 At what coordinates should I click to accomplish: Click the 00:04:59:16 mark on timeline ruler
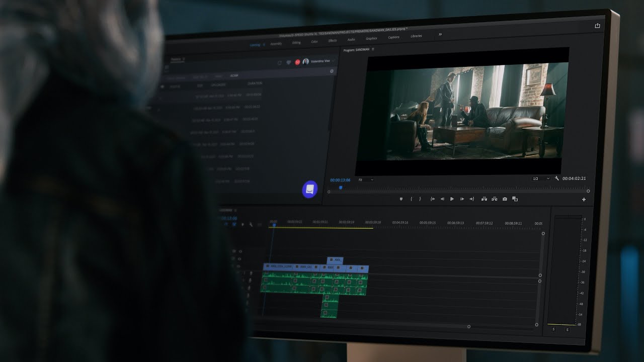click(400, 222)
